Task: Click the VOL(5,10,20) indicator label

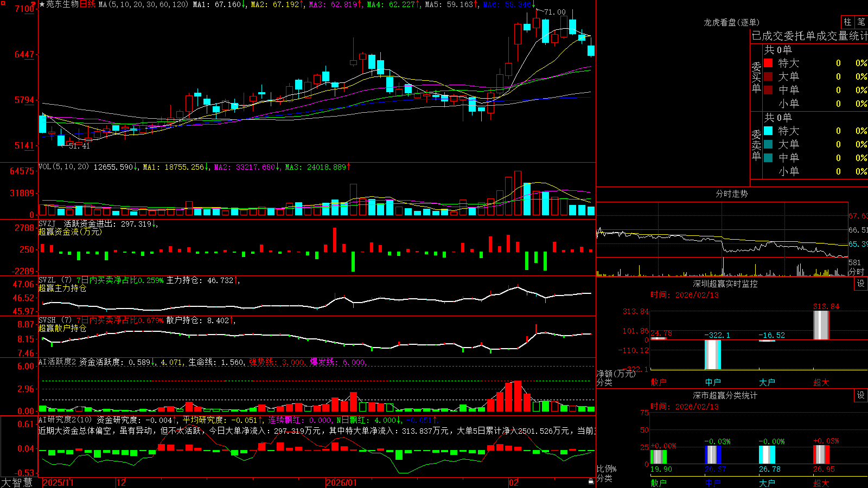Action: click(x=63, y=167)
